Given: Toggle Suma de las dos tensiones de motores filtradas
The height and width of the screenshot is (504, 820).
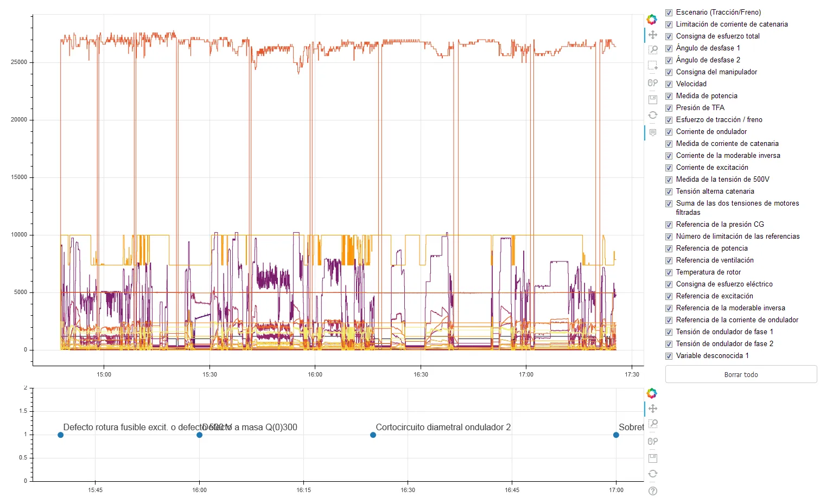Looking at the screenshot, I should pos(669,203).
